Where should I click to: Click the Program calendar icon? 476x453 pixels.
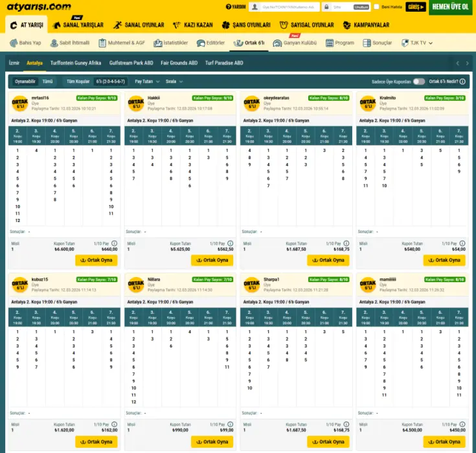(x=329, y=43)
